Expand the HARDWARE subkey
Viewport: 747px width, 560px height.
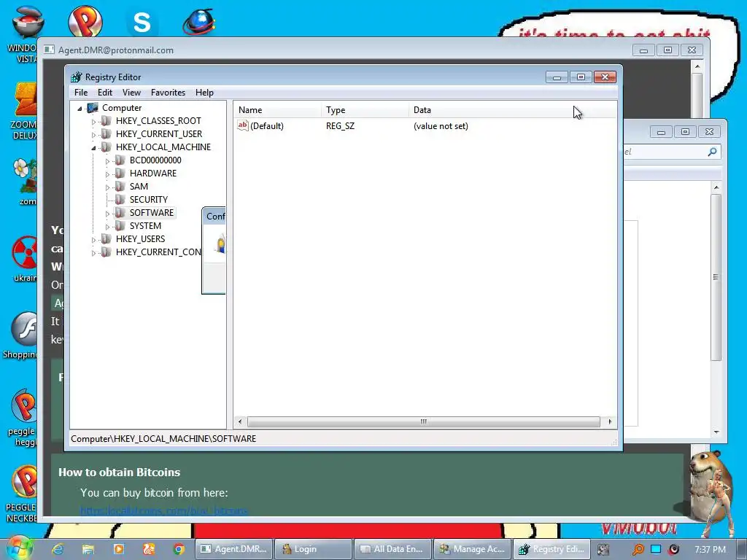pyautogui.click(x=108, y=174)
